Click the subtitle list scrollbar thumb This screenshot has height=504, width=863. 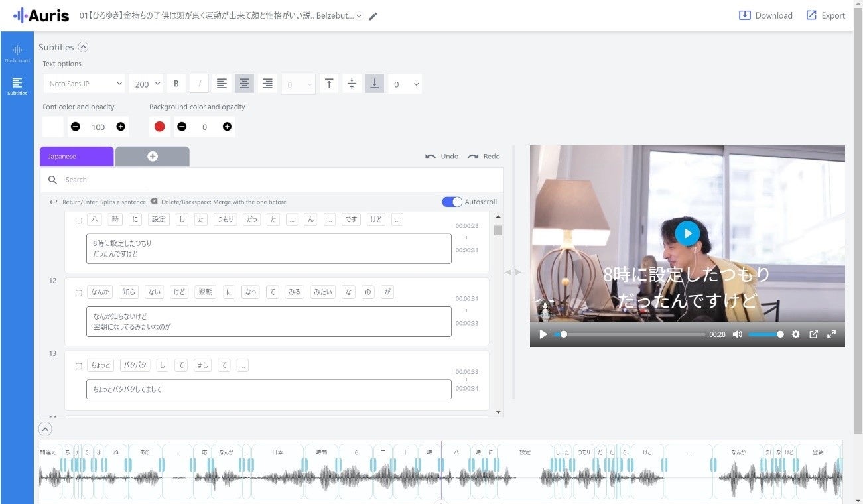tap(498, 231)
